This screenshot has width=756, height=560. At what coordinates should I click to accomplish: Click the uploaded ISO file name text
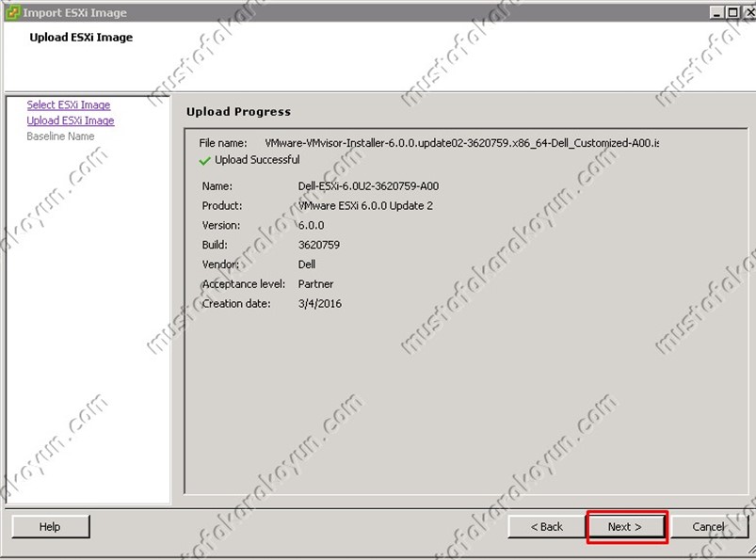pyautogui.click(x=462, y=143)
